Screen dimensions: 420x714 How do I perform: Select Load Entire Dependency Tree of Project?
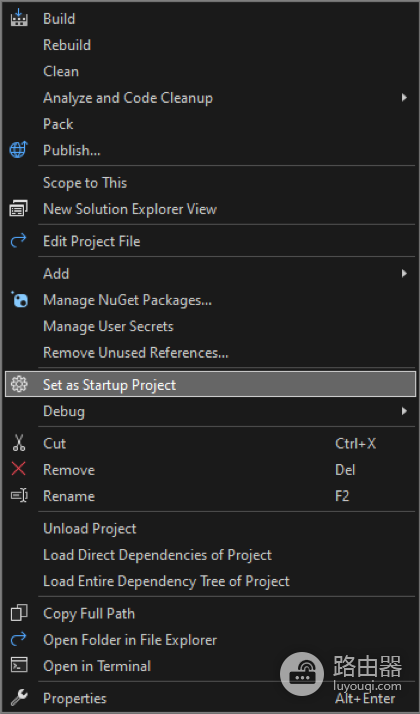click(166, 581)
